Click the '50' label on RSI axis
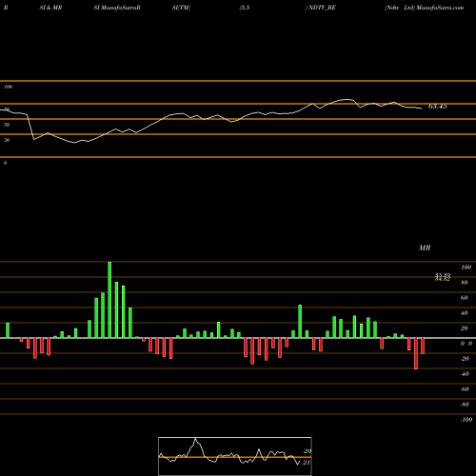The width and height of the screenshot is (476, 476). tap(7, 125)
